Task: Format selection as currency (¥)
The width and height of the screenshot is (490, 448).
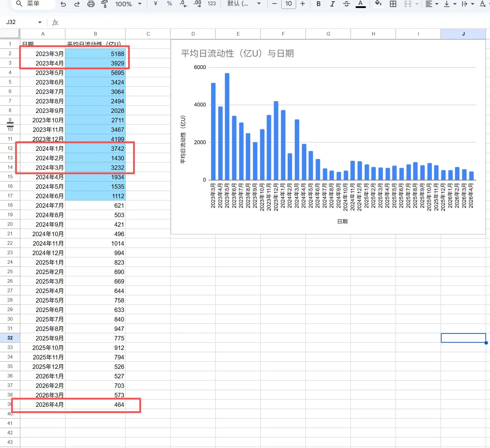Action: point(155,4)
